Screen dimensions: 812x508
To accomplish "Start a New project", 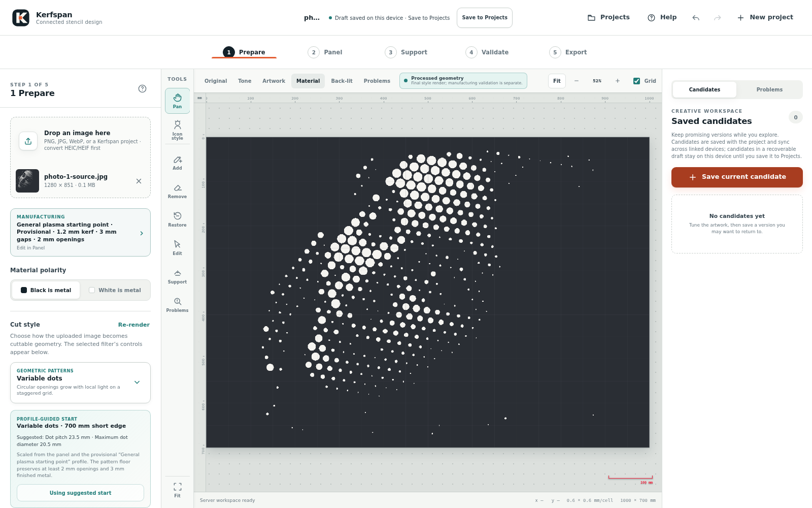I will pyautogui.click(x=765, y=17).
